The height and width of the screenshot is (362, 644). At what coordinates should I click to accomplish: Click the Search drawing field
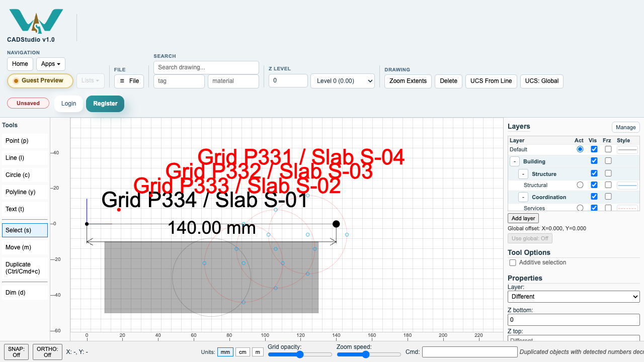coord(206,67)
